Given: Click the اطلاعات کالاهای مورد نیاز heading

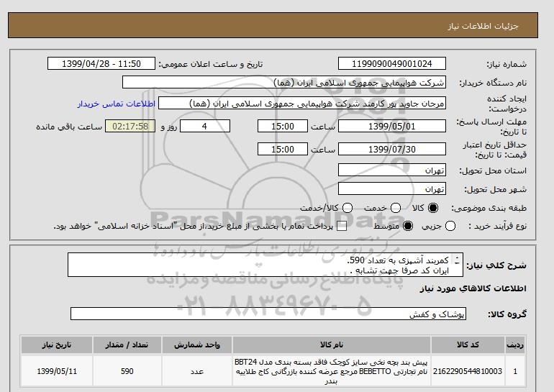Looking at the screenshot, I should click(473, 288).
